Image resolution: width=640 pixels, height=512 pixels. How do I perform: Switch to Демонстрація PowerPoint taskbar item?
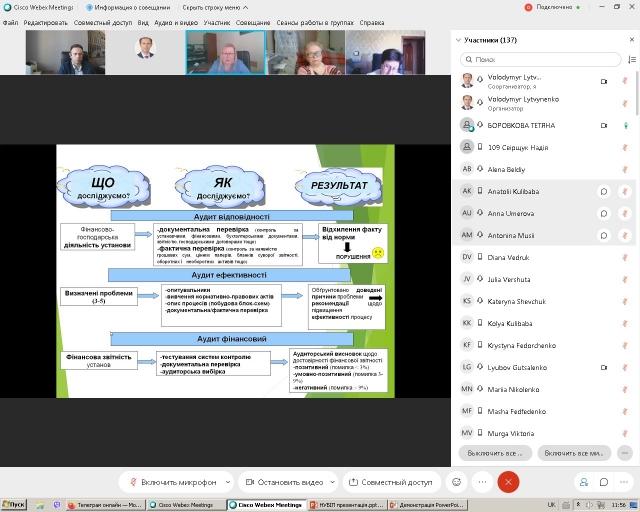coord(427,505)
